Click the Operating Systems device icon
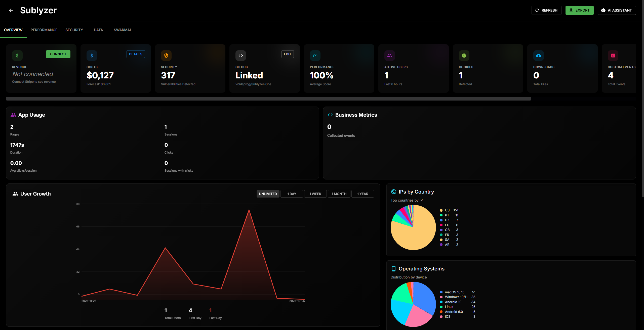 pyautogui.click(x=394, y=268)
